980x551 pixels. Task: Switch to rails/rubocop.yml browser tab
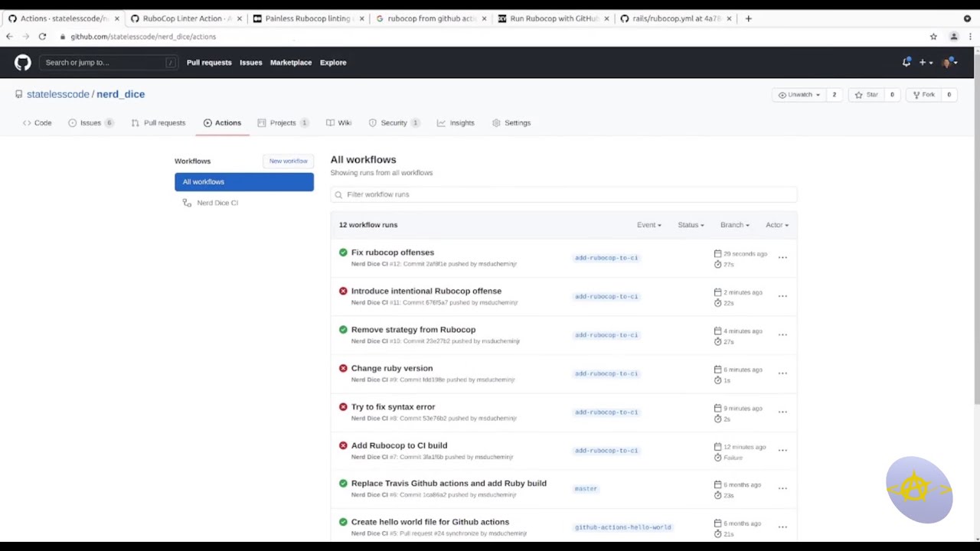point(677,18)
